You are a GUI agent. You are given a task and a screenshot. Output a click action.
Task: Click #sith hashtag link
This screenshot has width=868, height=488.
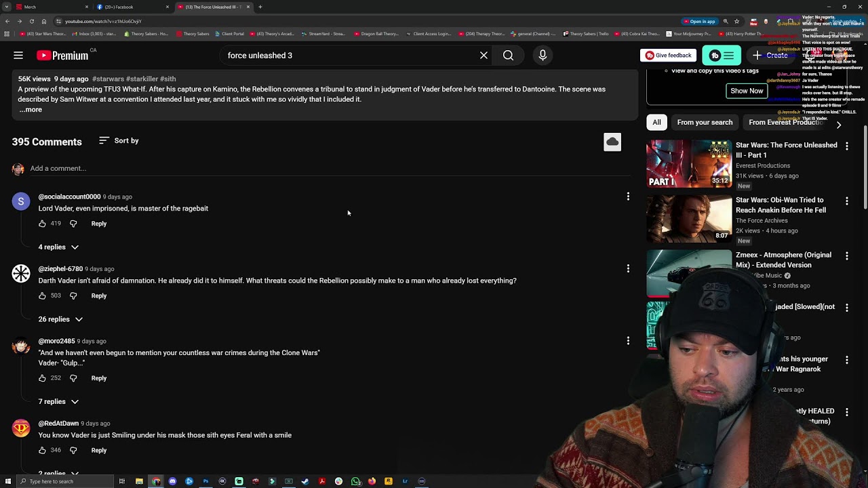click(167, 79)
